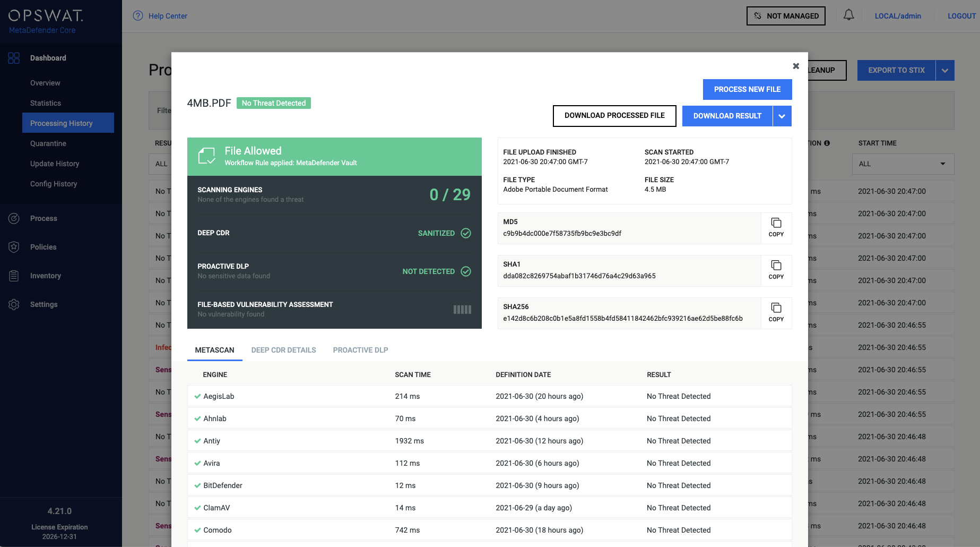Click the Help Center question mark icon
The height and width of the screenshot is (547, 980).
pos(138,15)
